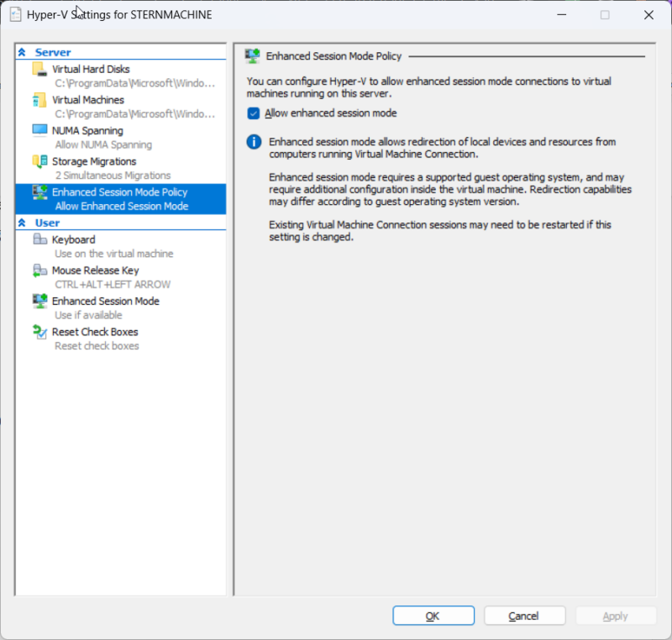Click the Keyboard icon under User

click(x=39, y=239)
